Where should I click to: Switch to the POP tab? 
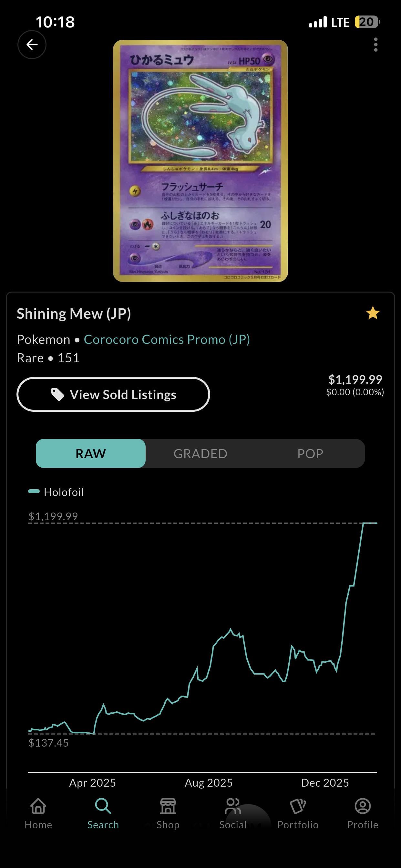coord(310,454)
